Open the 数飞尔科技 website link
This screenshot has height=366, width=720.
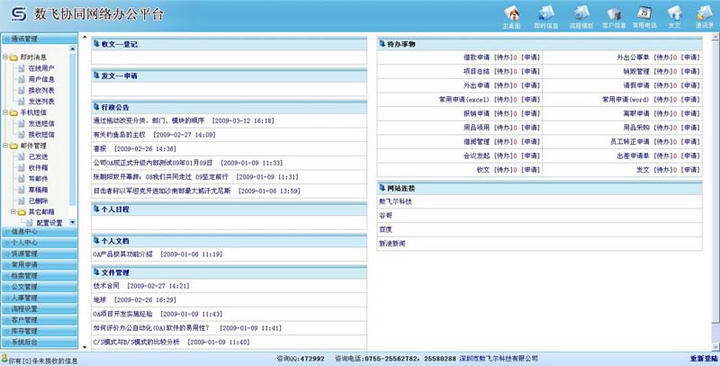395,202
